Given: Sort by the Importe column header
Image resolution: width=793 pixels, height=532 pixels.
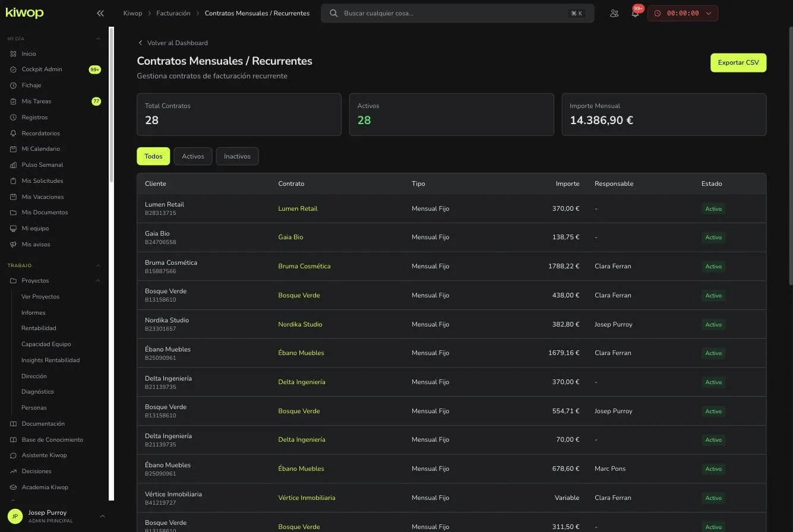Looking at the screenshot, I should (x=567, y=183).
